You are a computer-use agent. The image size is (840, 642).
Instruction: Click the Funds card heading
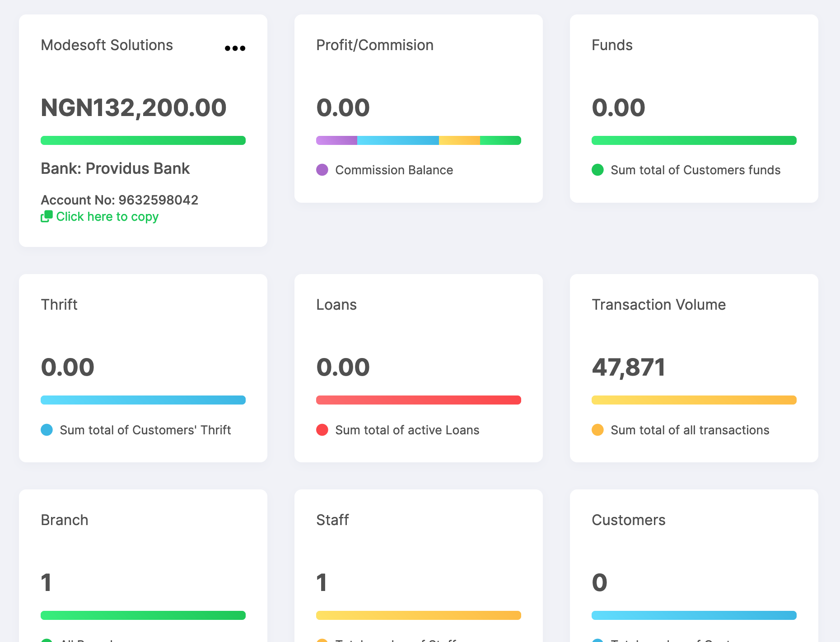(x=612, y=45)
